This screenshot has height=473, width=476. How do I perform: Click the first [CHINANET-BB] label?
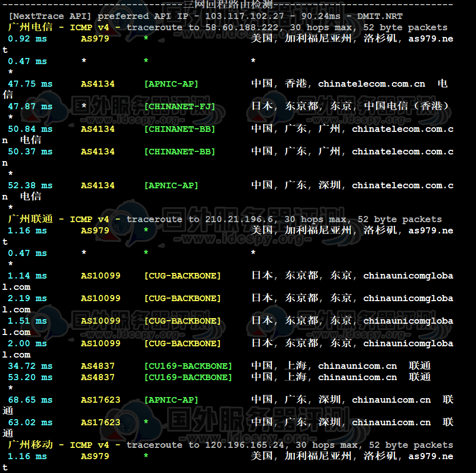click(180, 129)
